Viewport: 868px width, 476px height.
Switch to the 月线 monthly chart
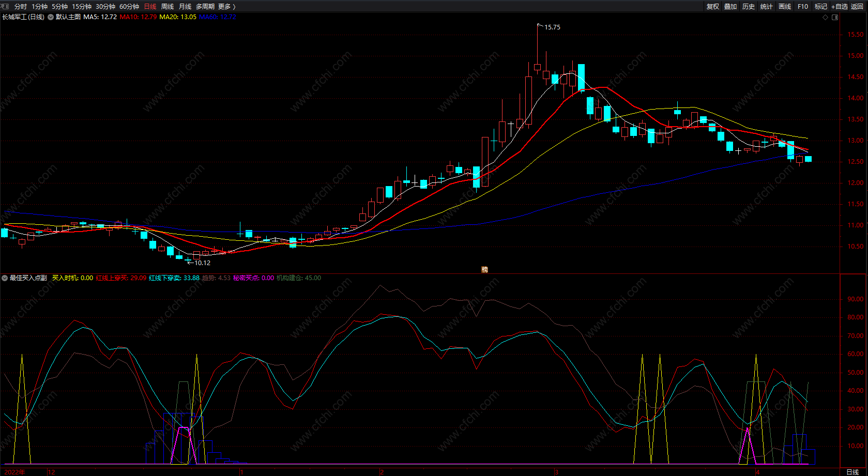tap(185, 7)
